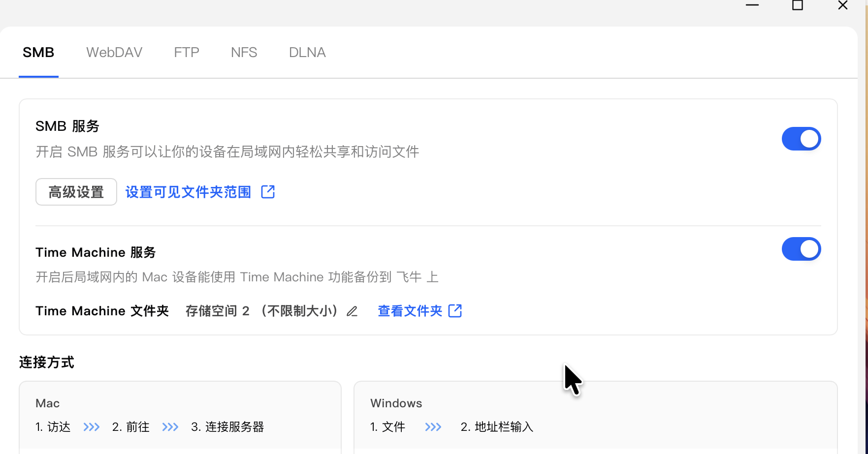The image size is (868, 454).
Task: Click the Windows card title
Action: (396, 403)
